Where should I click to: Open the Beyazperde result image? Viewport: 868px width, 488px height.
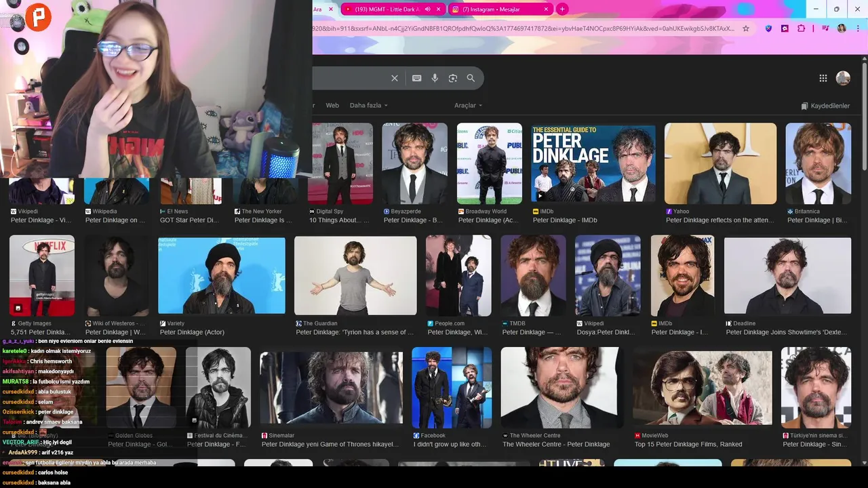(414, 163)
